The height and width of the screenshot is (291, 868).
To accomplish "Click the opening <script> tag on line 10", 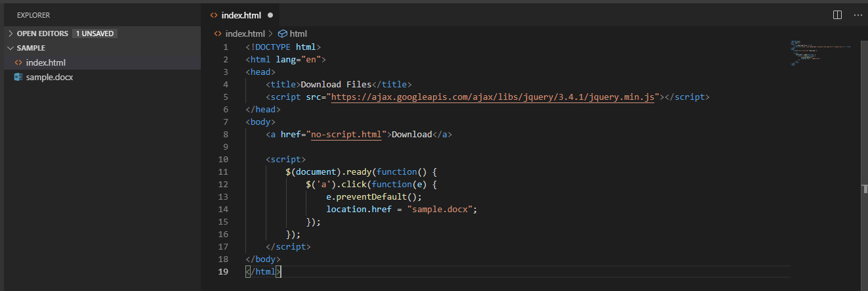I will pos(285,159).
